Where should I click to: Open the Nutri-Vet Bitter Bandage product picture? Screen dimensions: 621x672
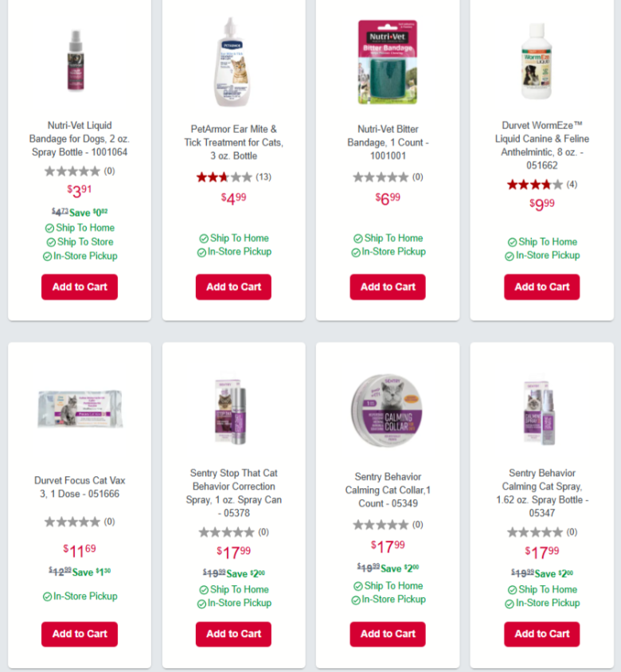(x=388, y=62)
